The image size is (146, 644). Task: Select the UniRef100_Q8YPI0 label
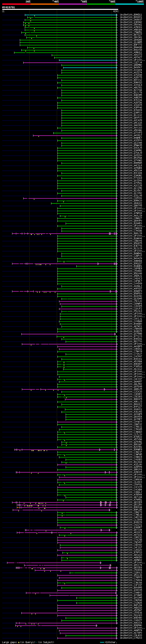pyautogui.click(x=131, y=118)
